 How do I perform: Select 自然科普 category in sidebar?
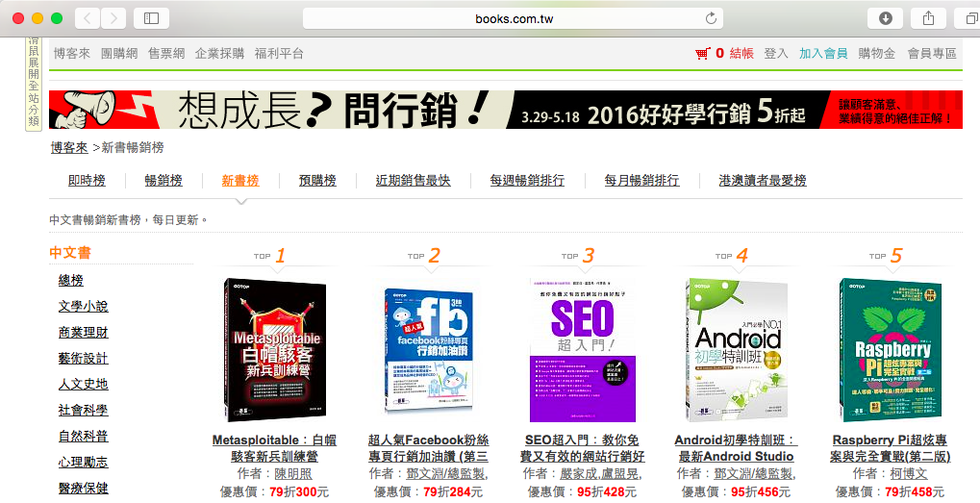[x=83, y=436]
